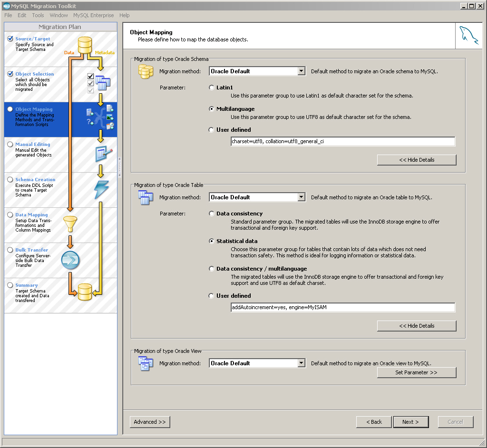
Task: Expand Set Parameter for Oracle View
Action: click(x=417, y=372)
